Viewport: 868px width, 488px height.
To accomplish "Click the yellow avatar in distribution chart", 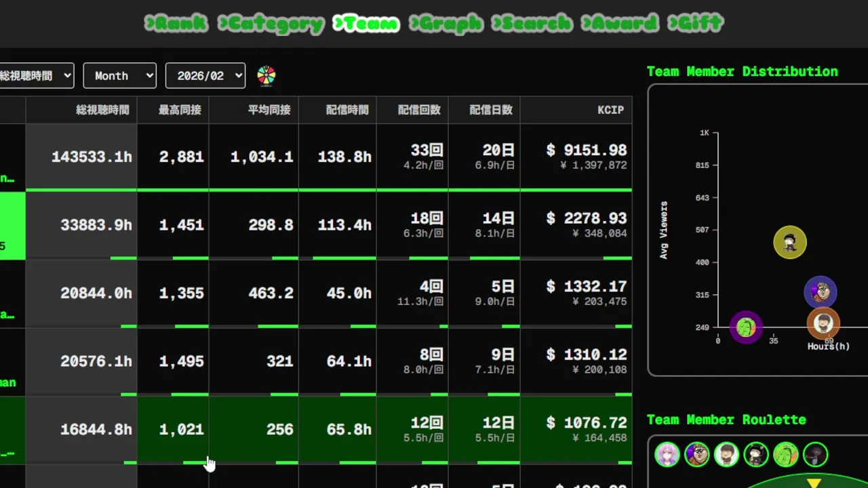I will [790, 243].
